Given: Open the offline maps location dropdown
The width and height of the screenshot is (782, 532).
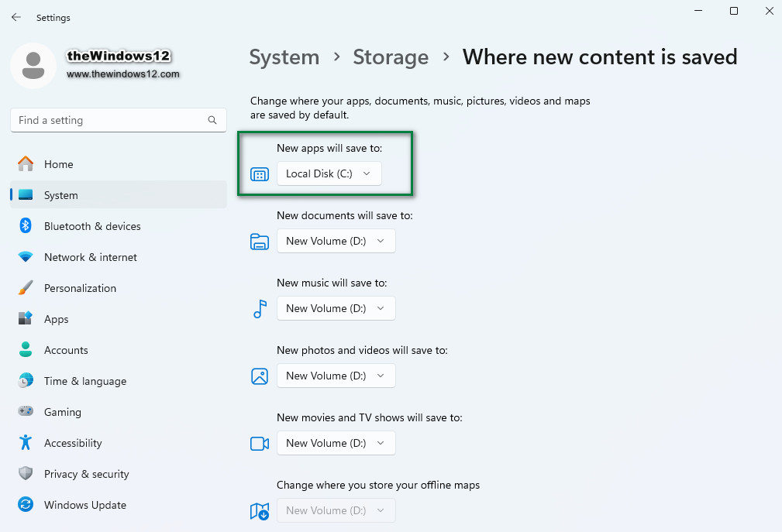Looking at the screenshot, I should pyautogui.click(x=336, y=510).
